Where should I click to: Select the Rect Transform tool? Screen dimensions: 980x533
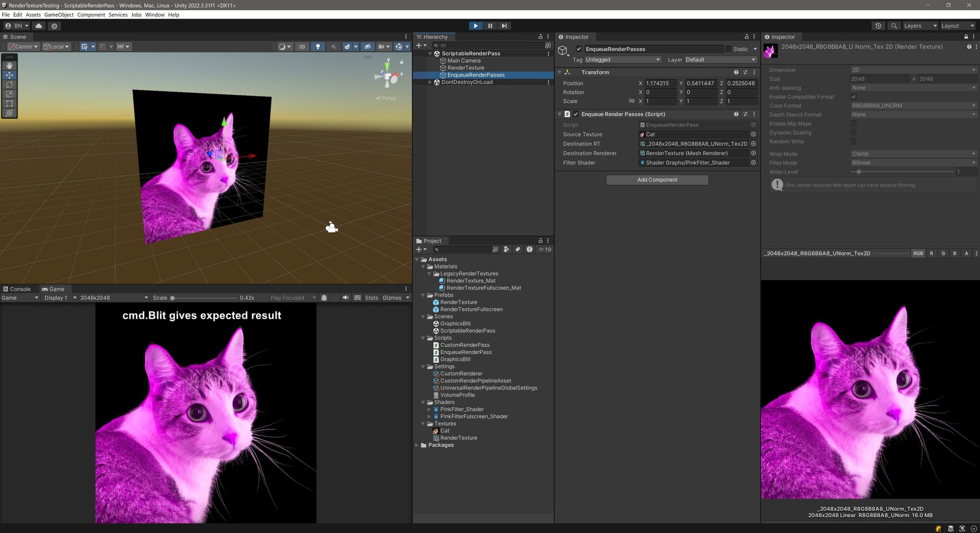(9, 104)
